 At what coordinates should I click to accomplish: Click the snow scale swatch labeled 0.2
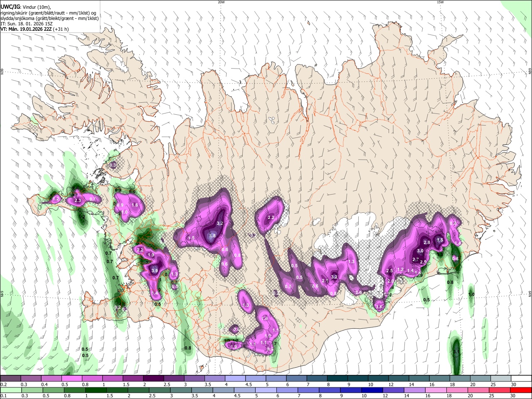pyautogui.click(x=10, y=378)
